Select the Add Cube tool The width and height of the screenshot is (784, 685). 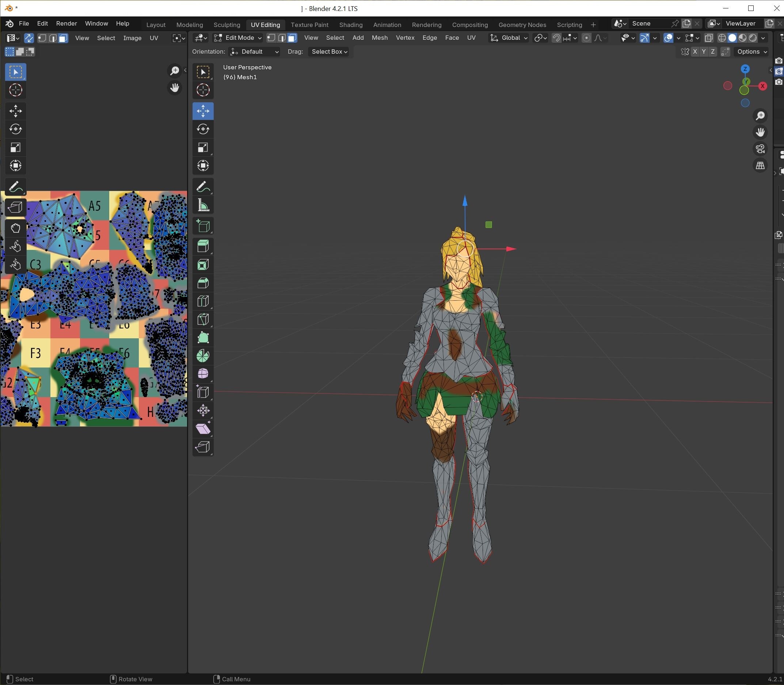(203, 226)
